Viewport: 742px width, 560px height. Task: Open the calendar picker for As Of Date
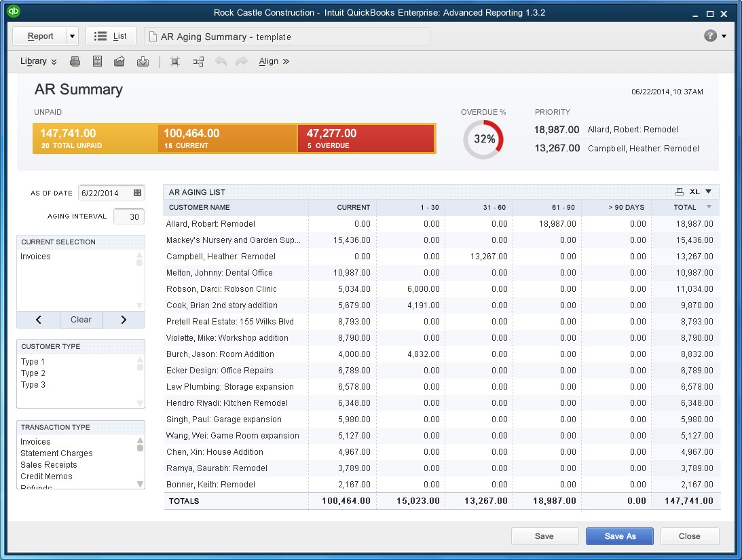pos(137,193)
